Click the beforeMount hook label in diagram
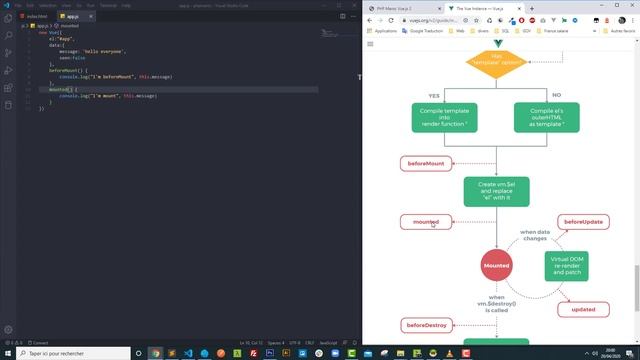This screenshot has height=360, width=640. pos(426,164)
